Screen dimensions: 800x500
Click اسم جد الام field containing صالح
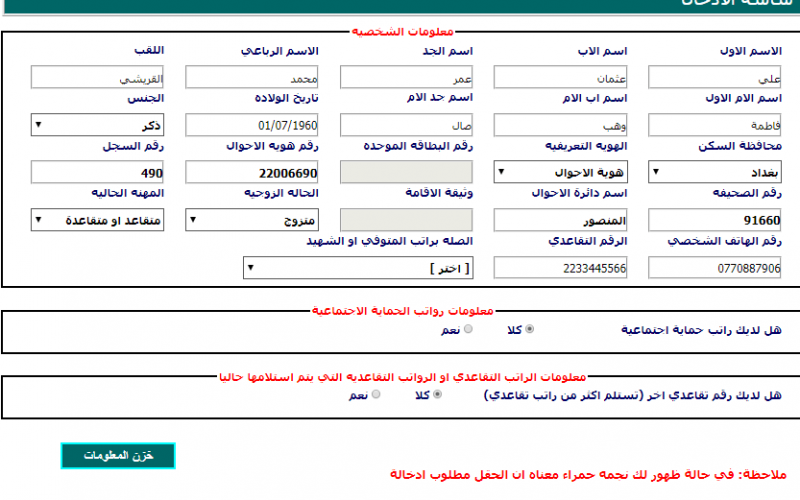point(406,125)
